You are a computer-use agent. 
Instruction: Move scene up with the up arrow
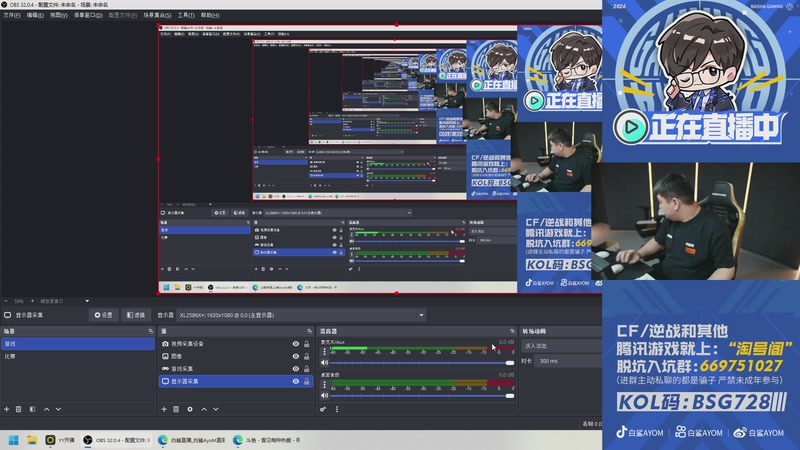pos(46,409)
